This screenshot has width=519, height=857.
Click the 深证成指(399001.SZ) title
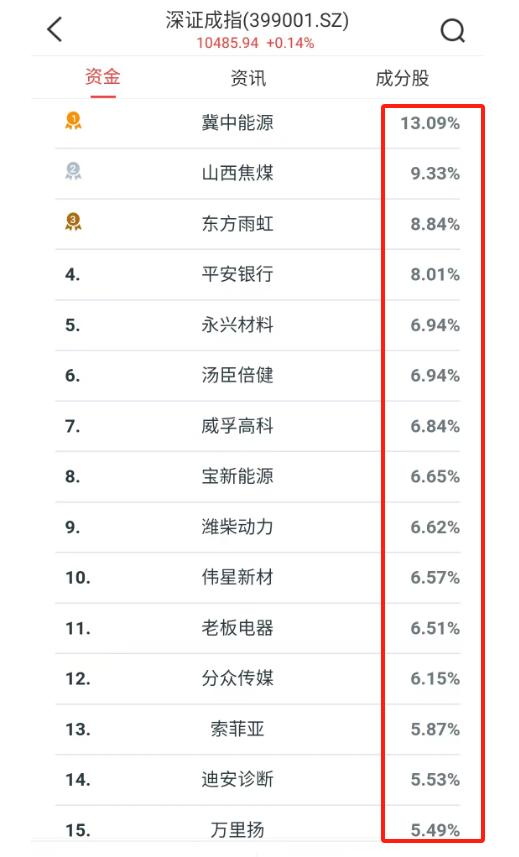[257, 21]
